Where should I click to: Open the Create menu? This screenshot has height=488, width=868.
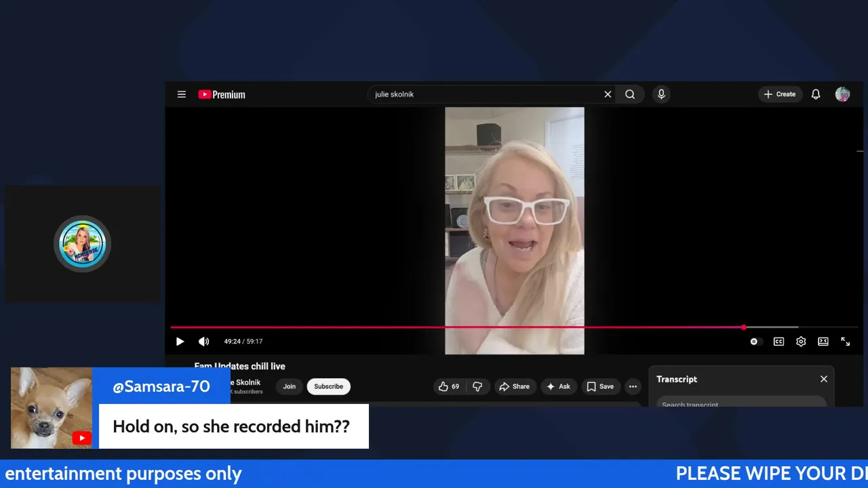(780, 94)
